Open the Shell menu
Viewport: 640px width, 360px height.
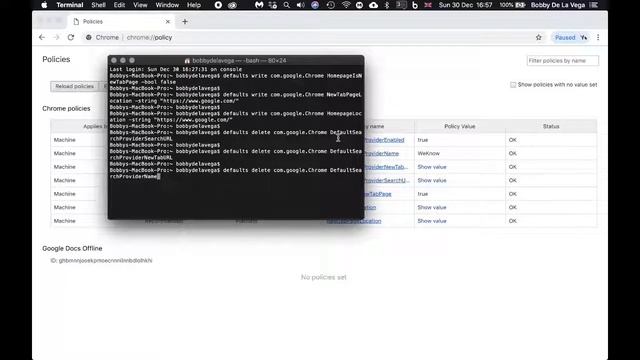tap(98, 5)
